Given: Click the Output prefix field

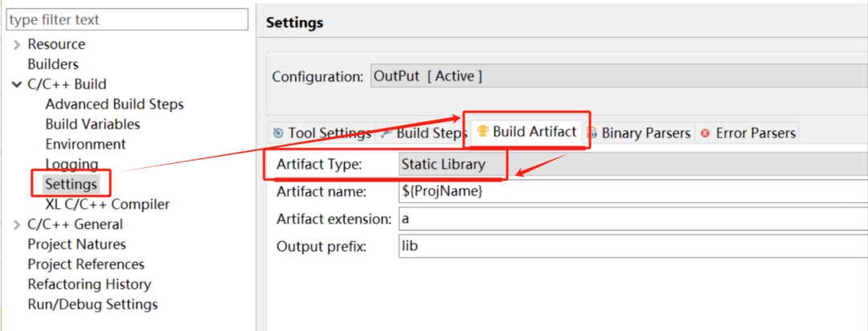Looking at the screenshot, I should (633, 246).
